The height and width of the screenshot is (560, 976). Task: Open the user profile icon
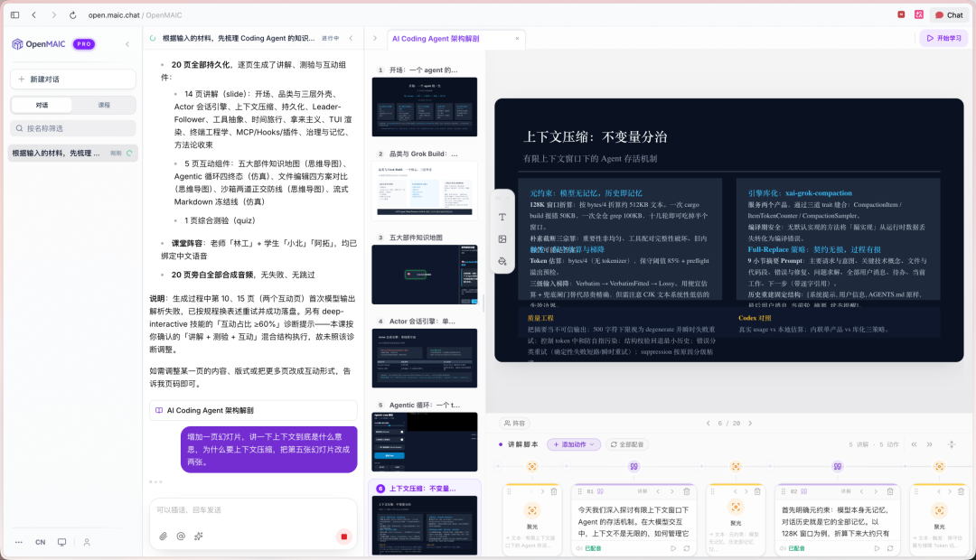(x=87, y=542)
